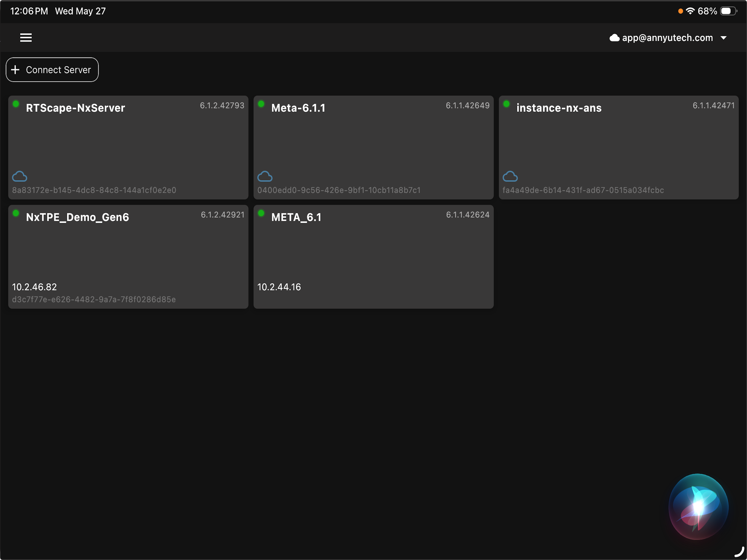Tap the orange microphone indicator dot
The width and height of the screenshot is (747, 560).
[681, 11]
